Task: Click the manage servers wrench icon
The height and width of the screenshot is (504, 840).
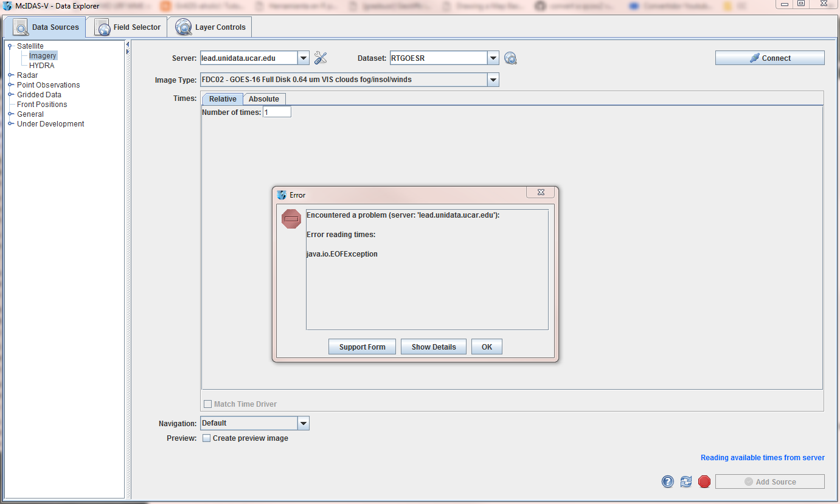Action: 321,58
